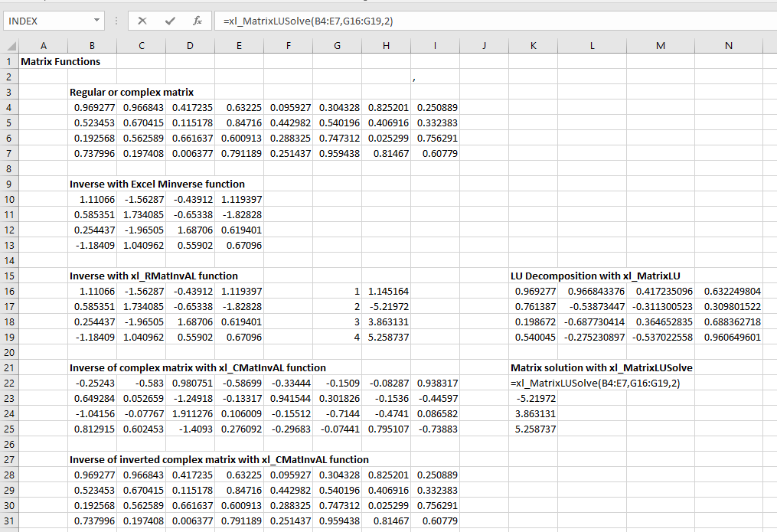This screenshot has width=777, height=532.
Task: Select the row 15 header
Action: click(8, 276)
